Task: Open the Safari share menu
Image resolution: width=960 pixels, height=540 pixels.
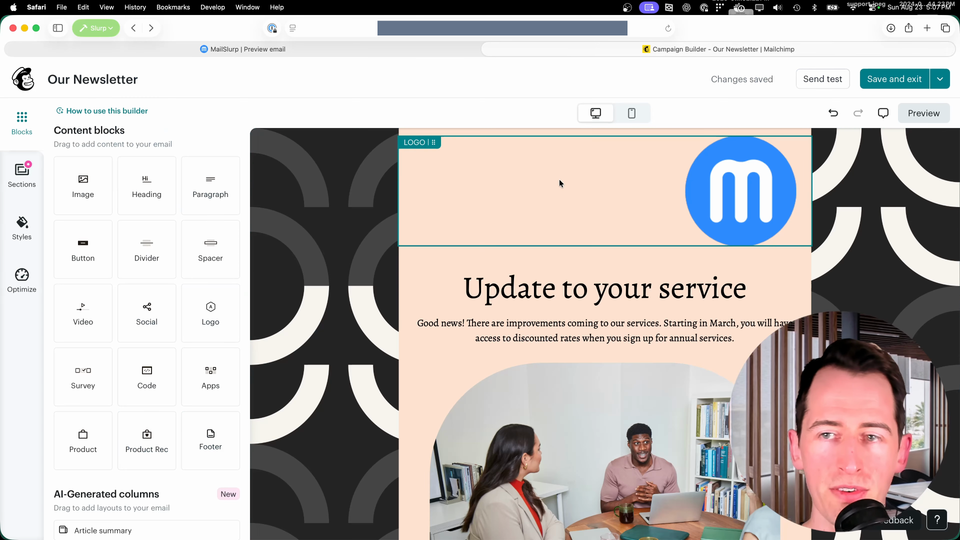Action: (x=909, y=28)
